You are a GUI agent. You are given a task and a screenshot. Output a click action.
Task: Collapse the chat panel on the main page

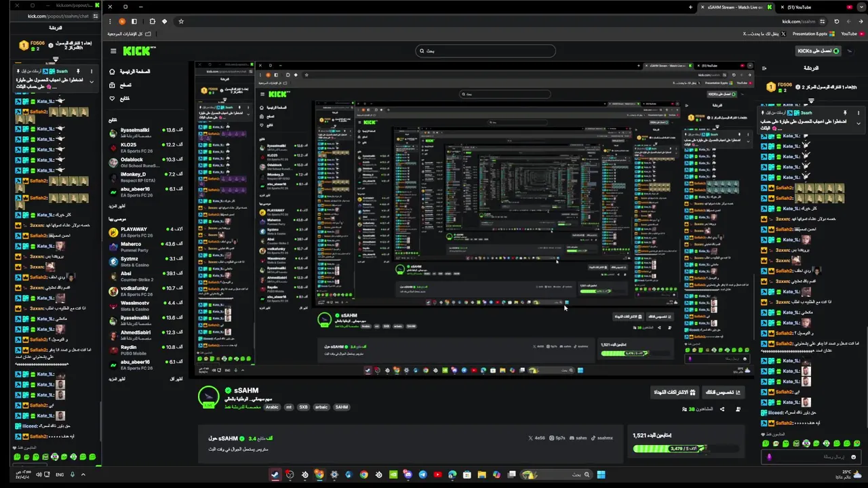(x=764, y=68)
